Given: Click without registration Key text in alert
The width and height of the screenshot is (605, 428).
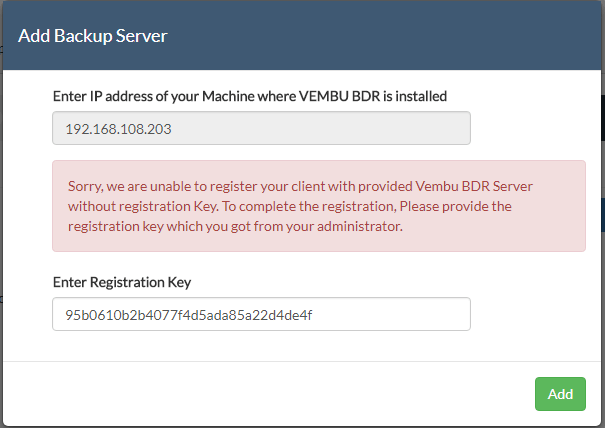Looking at the screenshot, I should pyautogui.click(x=143, y=206).
